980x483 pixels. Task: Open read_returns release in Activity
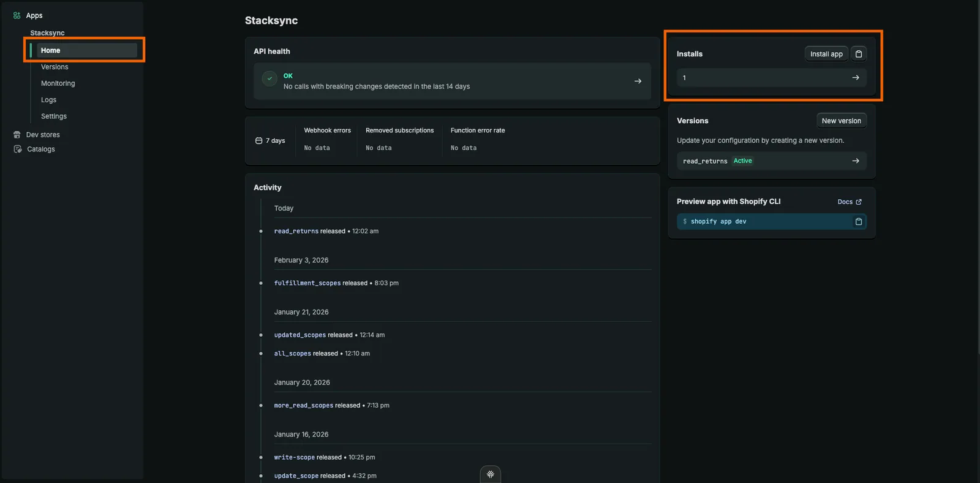pyautogui.click(x=296, y=231)
